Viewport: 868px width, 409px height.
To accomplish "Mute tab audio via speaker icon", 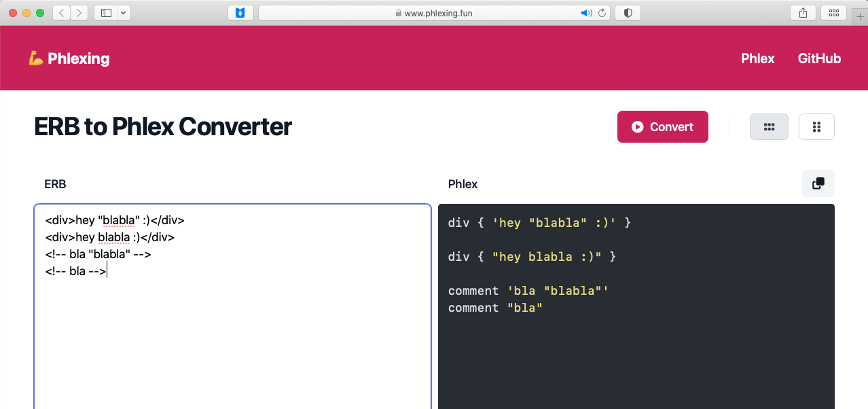I will coord(586,13).
